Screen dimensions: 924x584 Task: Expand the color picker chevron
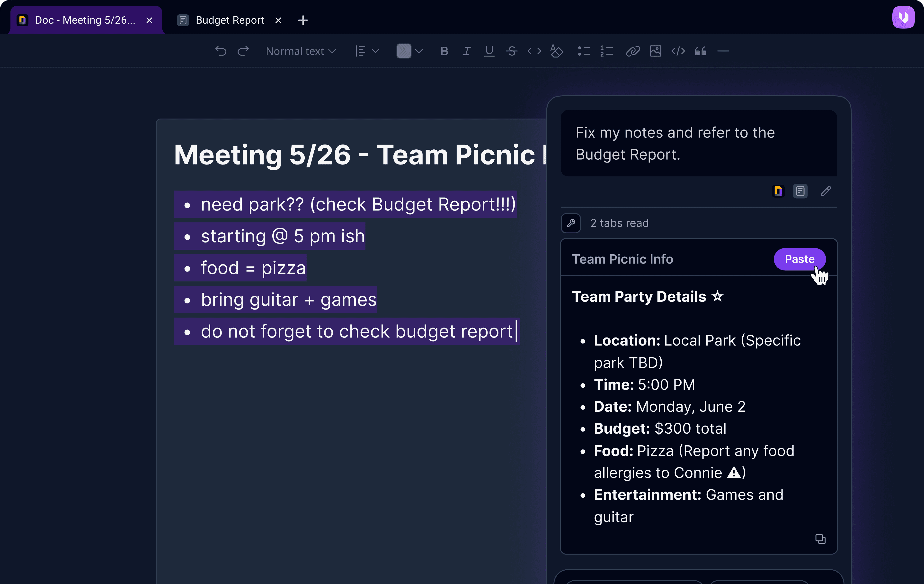[419, 51]
